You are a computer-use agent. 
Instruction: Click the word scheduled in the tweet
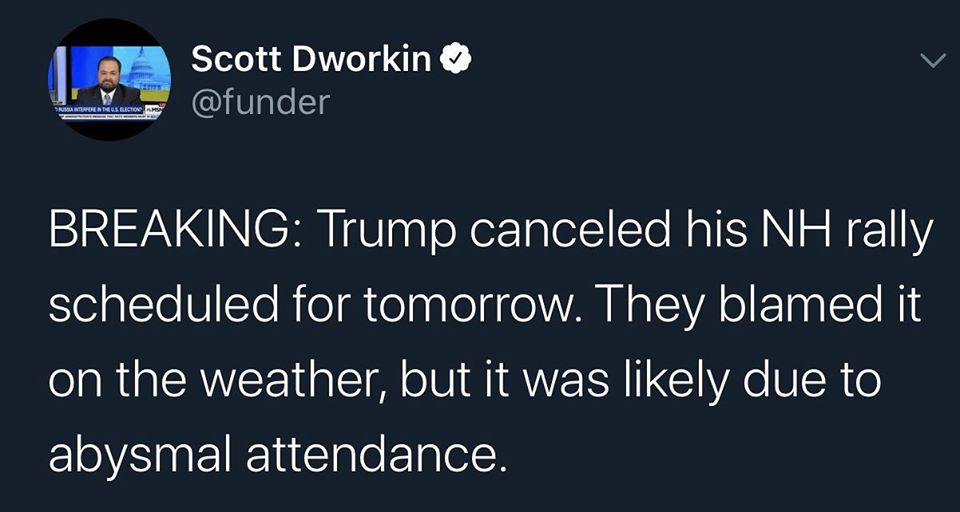(x=163, y=303)
